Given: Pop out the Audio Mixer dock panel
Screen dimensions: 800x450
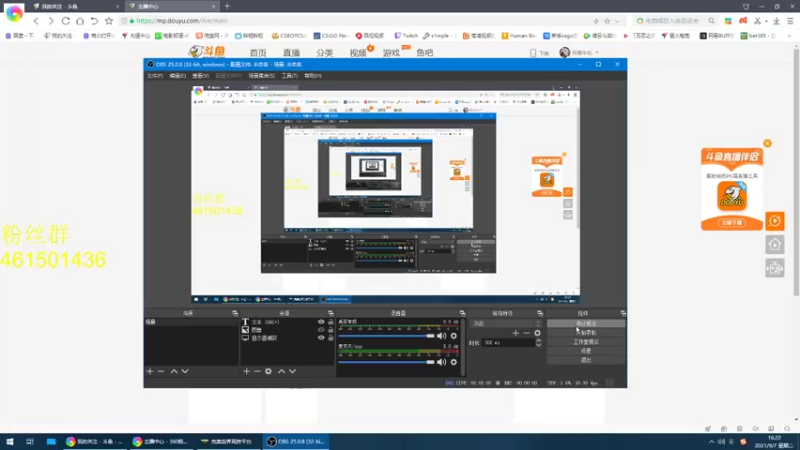Looking at the screenshot, I should point(462,313).
